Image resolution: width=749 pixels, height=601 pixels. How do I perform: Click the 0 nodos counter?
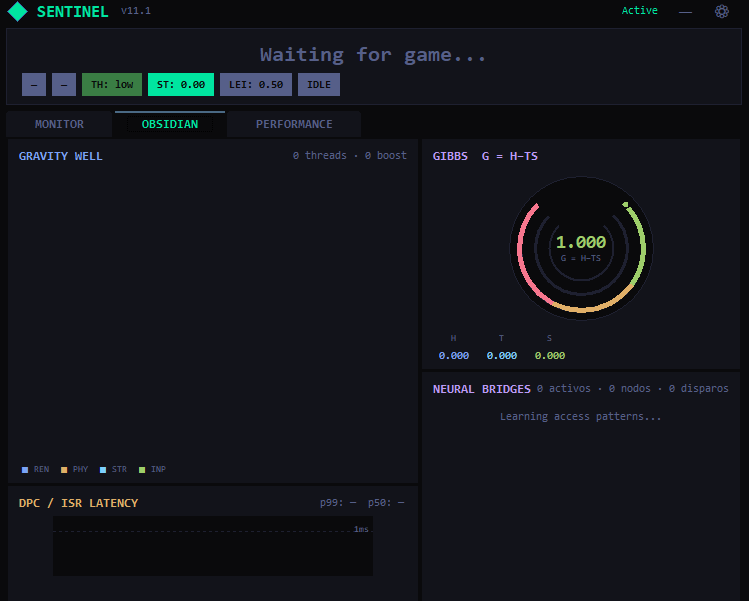point(630,388)
